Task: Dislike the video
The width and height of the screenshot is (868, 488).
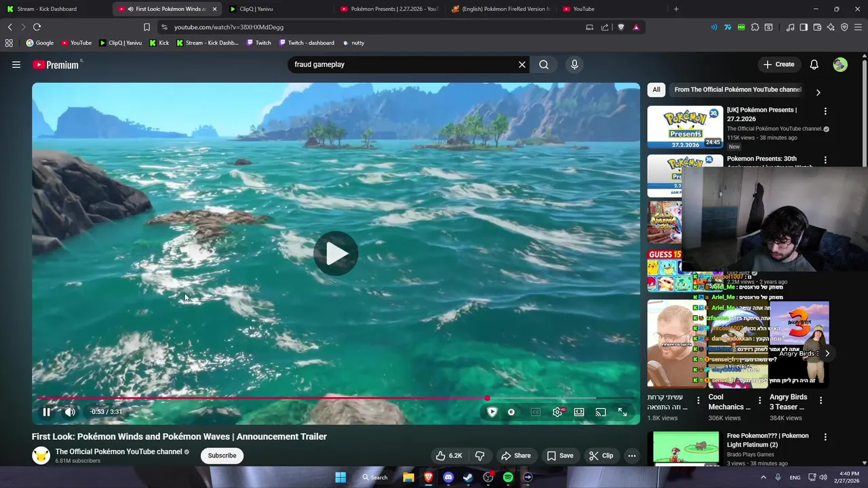Action: point(480,455)
